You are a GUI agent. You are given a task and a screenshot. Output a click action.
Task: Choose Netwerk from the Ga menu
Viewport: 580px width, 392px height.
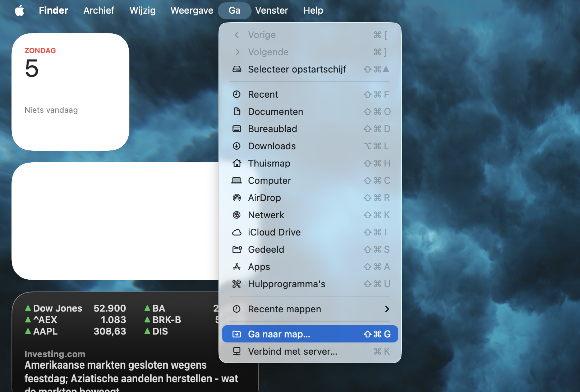tap(310, 215)
